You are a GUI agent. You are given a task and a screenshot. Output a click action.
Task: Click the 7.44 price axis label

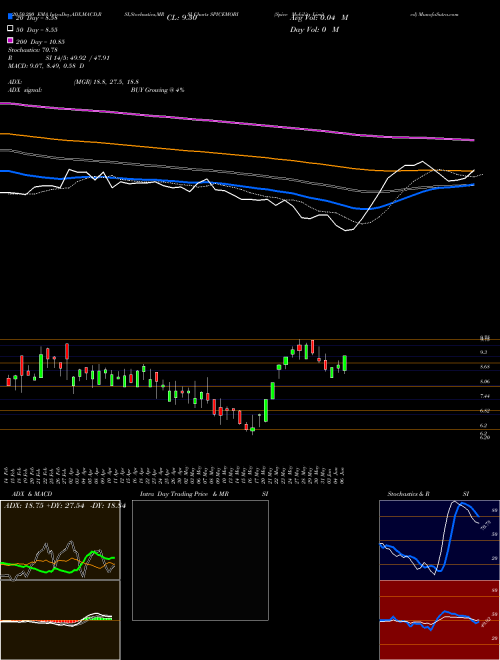[485, 396]
